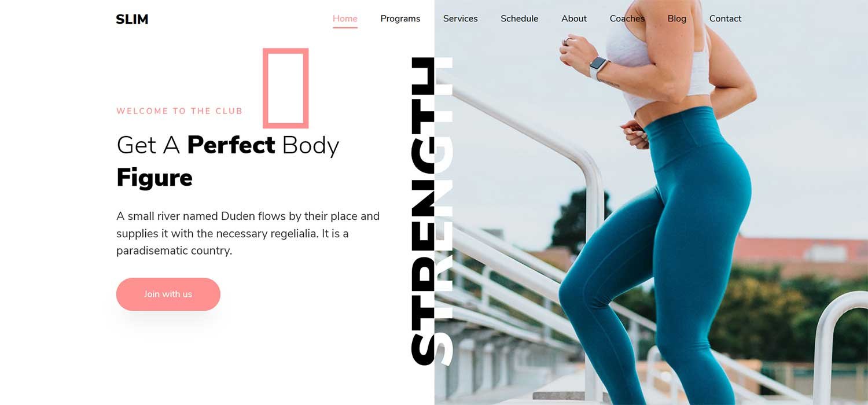Visit the Blog section

677,19
